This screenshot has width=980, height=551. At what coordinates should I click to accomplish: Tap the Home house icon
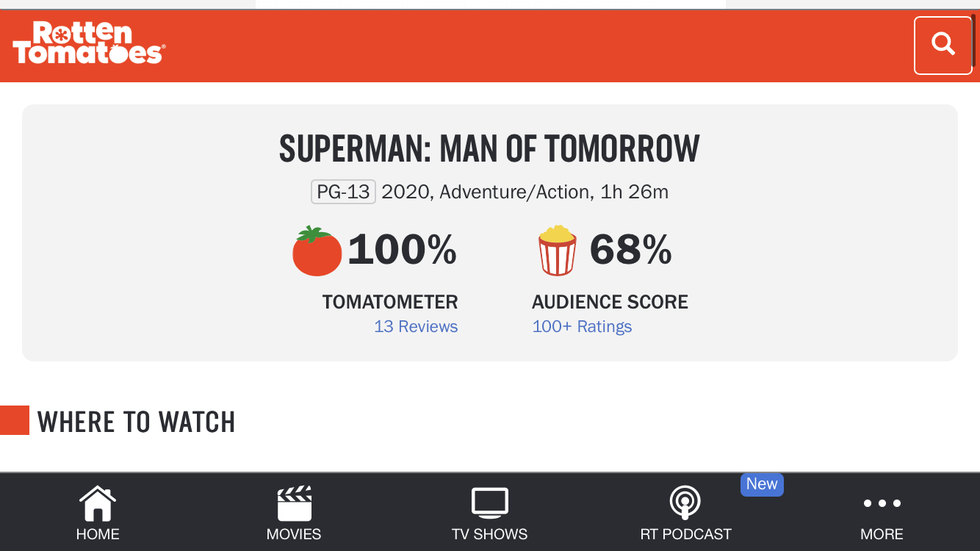[x=98, y=503]
